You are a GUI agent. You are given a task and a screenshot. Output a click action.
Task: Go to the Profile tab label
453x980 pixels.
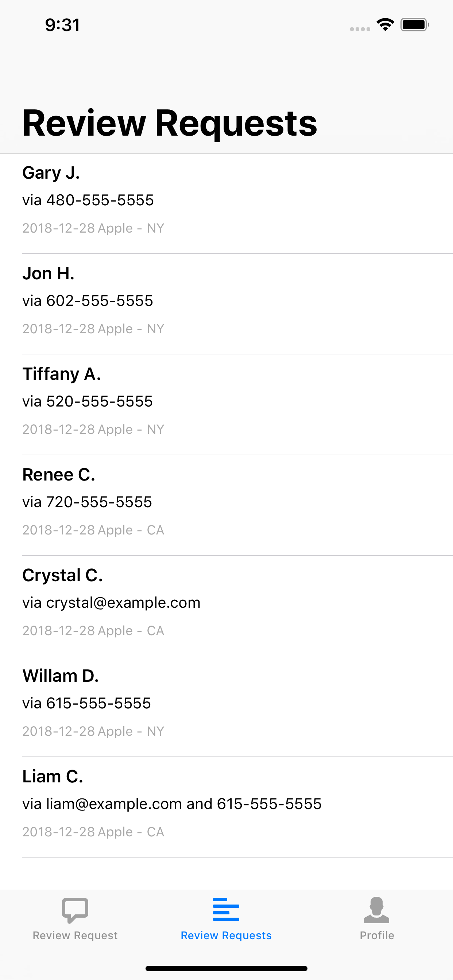[x=377, y=936]
